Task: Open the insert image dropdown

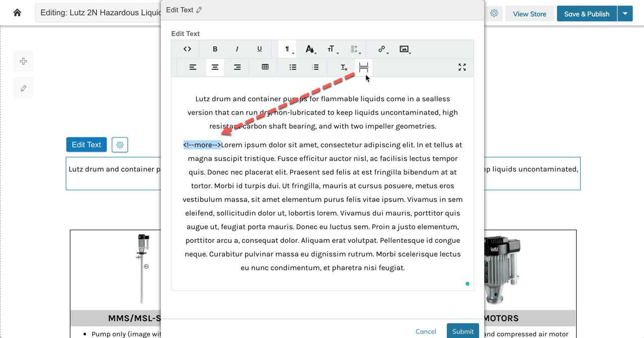Action: pyautogui.click(x=404, y=49)
